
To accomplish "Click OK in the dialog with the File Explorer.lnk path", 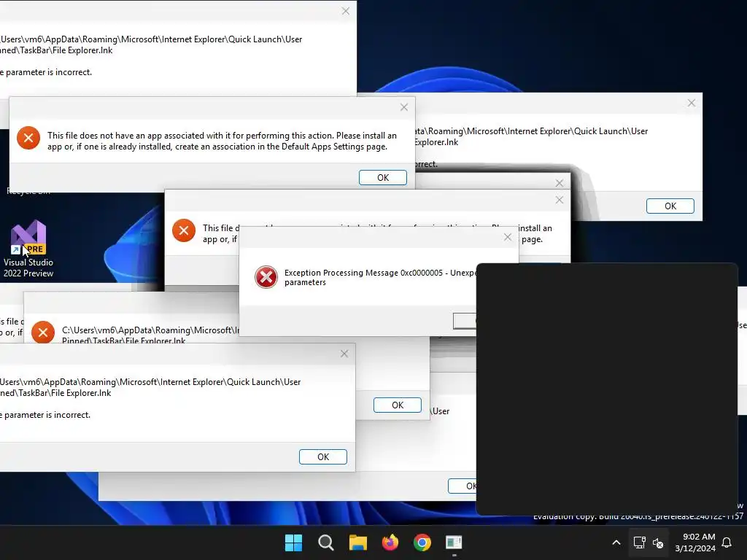I will coord(398,405).
